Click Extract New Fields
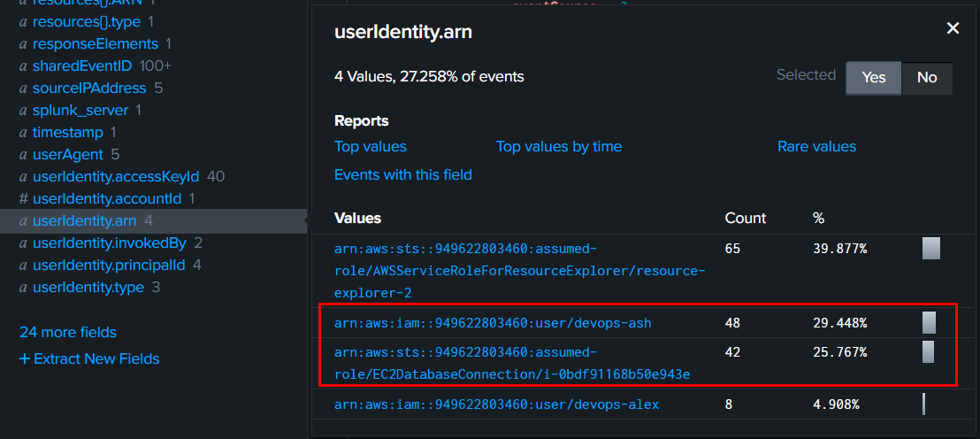The height and width of the screenshot is (439, 980). click(89, 359)
